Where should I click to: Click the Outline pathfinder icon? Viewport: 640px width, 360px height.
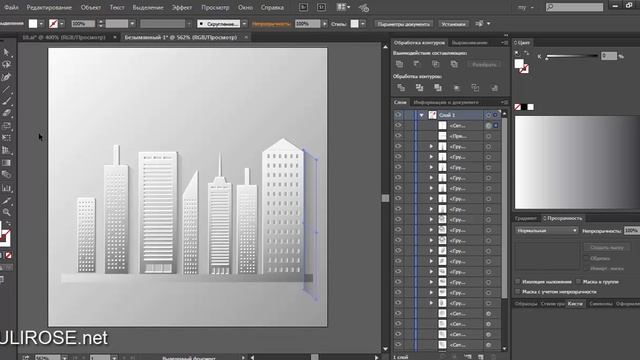(x=476, y=88)
